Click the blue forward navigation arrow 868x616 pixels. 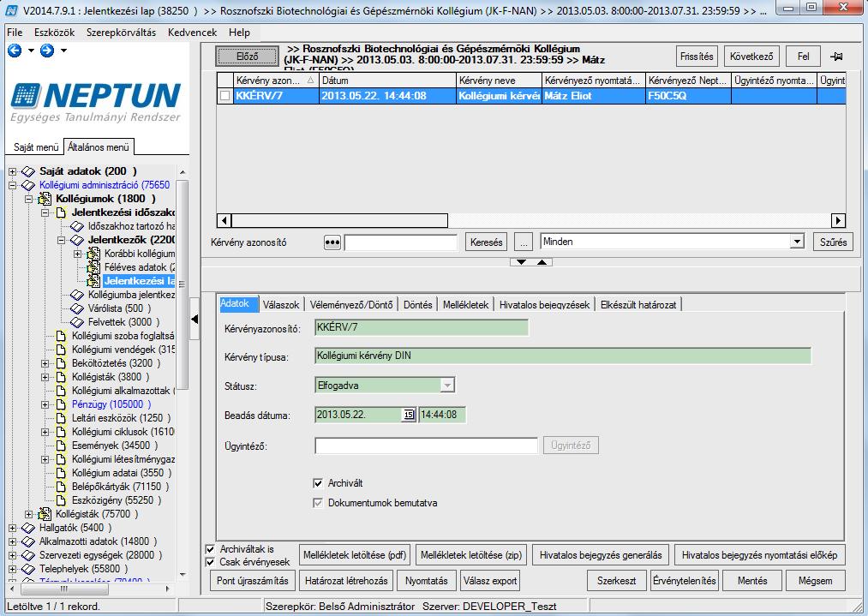click(47, 51)
